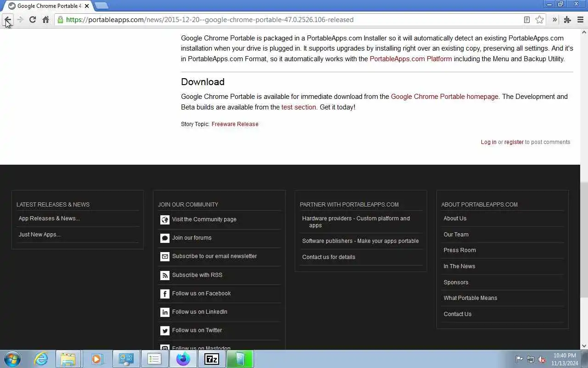Click the Facebook icon
This screenshot has height=368, width=588.
[165, 294]
